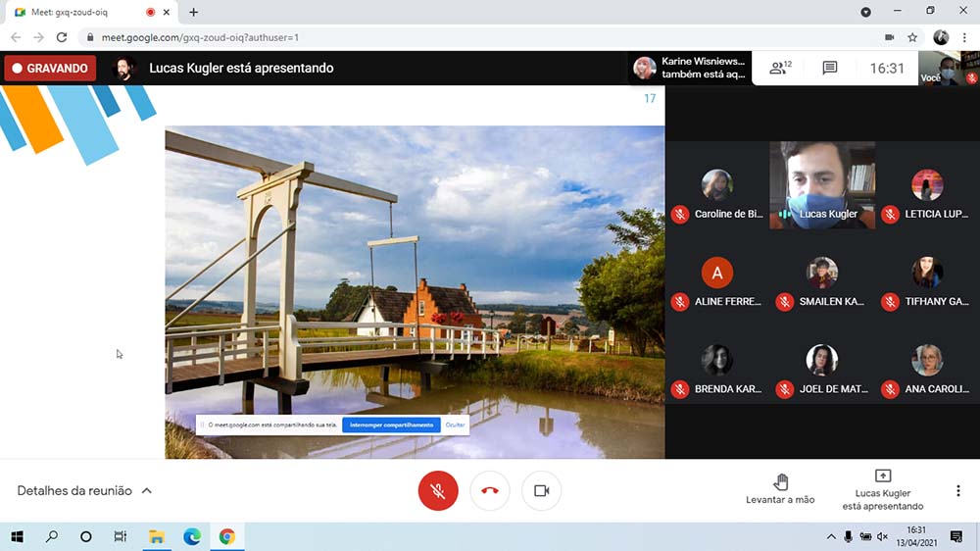Viewport: 980px width, 551px height.
Task: Expand Detalhes da reunião chevron
Action: pos(147,491)
